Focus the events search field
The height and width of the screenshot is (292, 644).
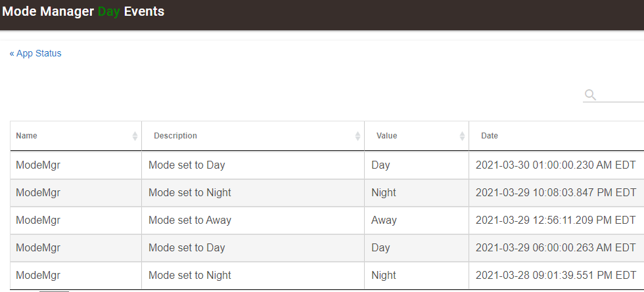click(x=613, y=95)
